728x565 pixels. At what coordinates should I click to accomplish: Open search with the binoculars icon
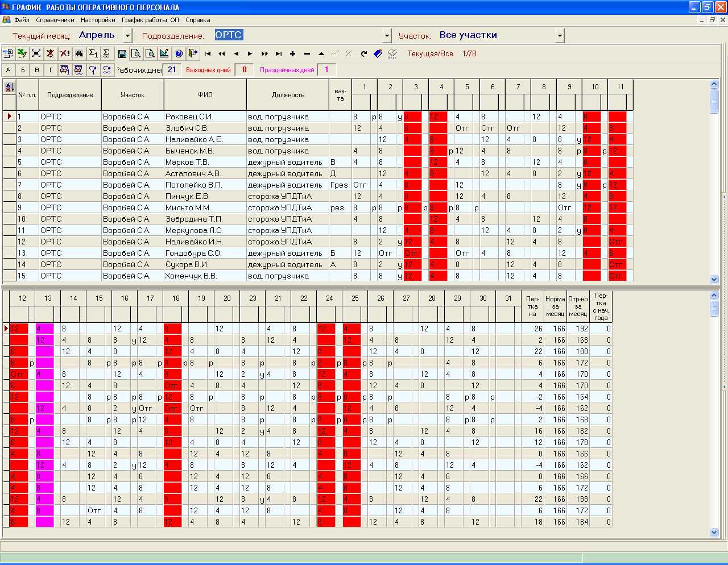pos(79,53)
